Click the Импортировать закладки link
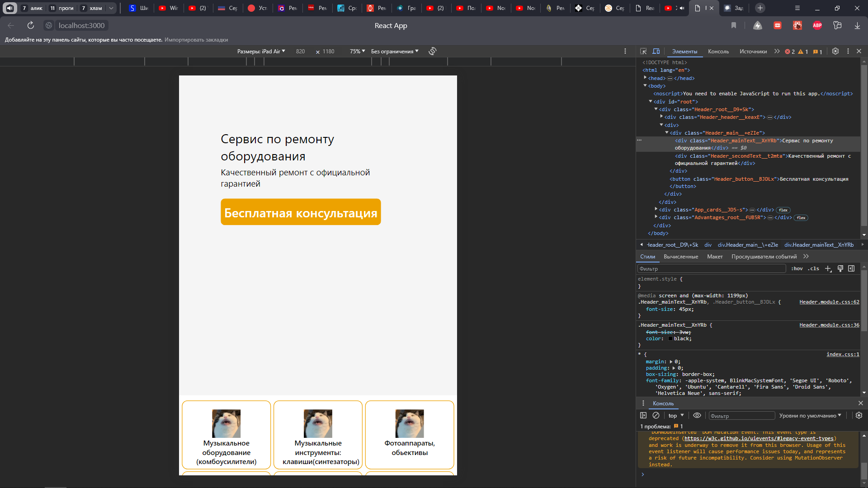The height and width of the screenshot is (488, 868). [x=196, y=40]
